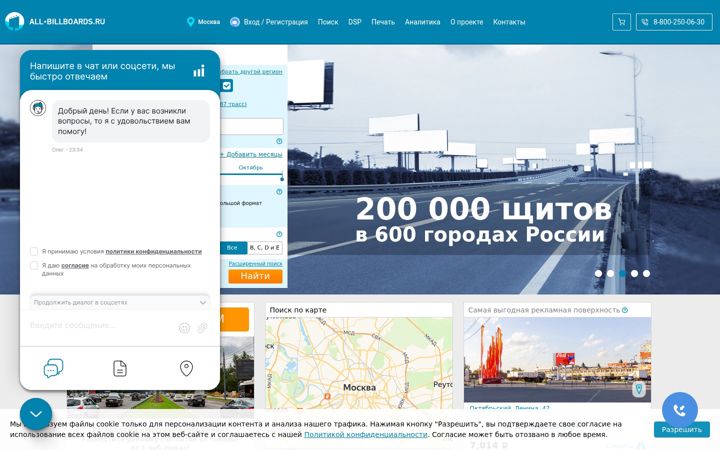The height and width of the screenshot is (450, 720).
Task: Click the white search input field in form
Action: 252,126
